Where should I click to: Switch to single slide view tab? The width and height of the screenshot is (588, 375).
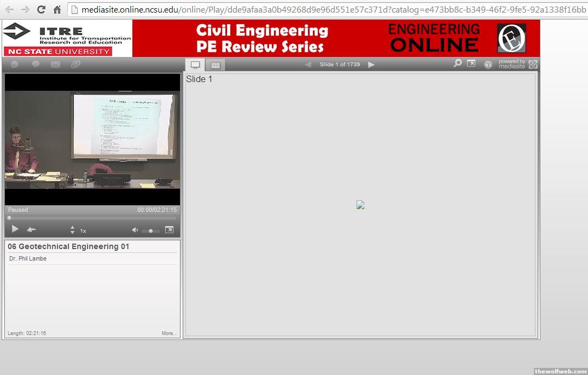click(x=195, y=65)
